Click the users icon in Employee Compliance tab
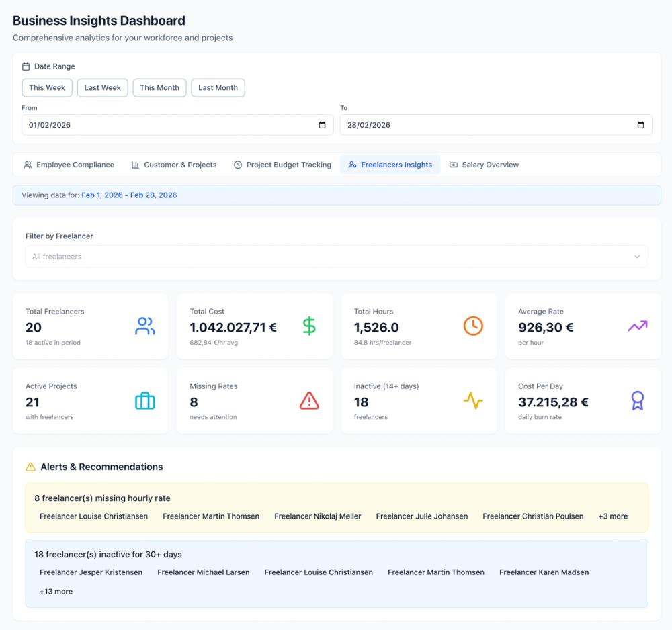Screen dimensions: 672x630 [28, 165]
